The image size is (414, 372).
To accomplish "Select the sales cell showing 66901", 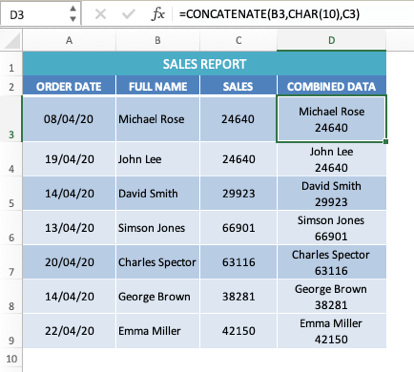I will coord(238,228).
